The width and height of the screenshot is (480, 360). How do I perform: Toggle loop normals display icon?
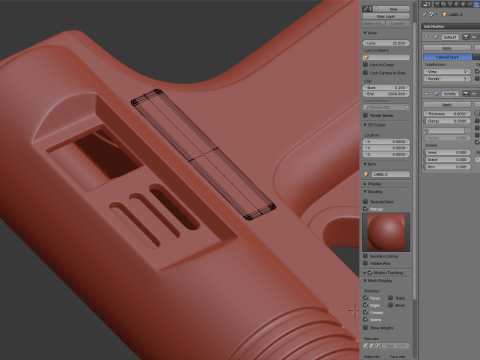pos(372,346)
